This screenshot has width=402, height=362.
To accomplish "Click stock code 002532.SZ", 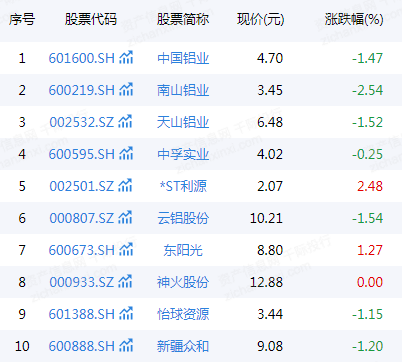I will (82, 122).
